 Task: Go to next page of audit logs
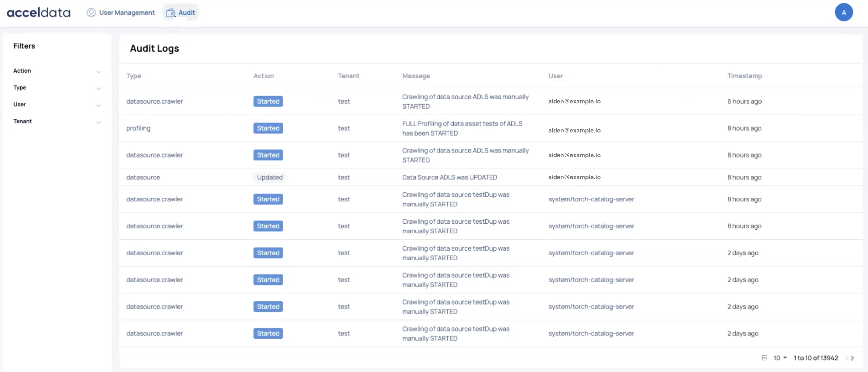point(853,358)
